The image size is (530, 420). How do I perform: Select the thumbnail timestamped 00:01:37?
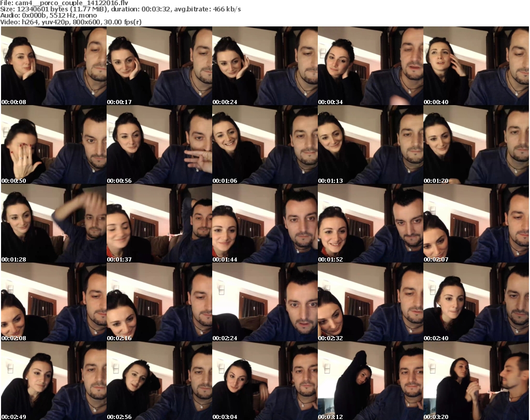(159, 224)
